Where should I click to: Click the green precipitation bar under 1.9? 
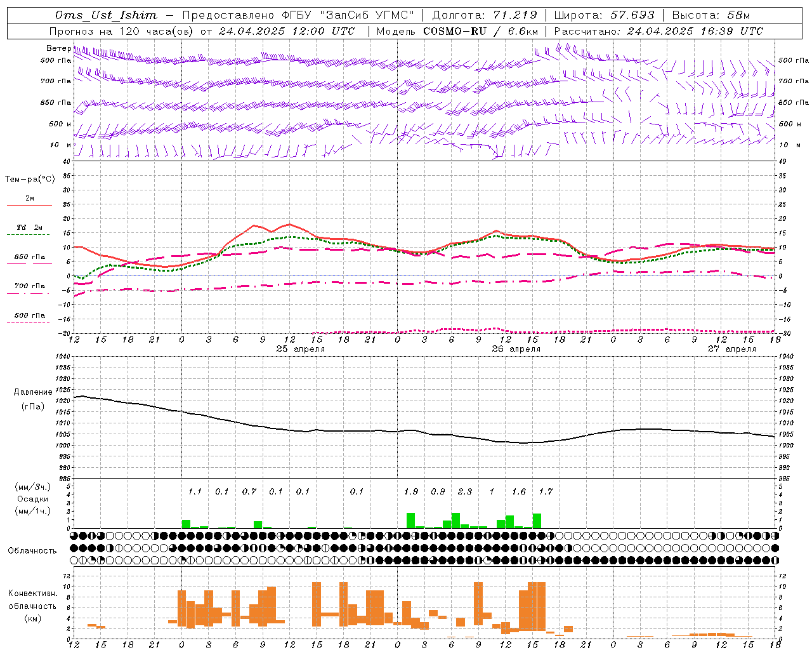410,521
